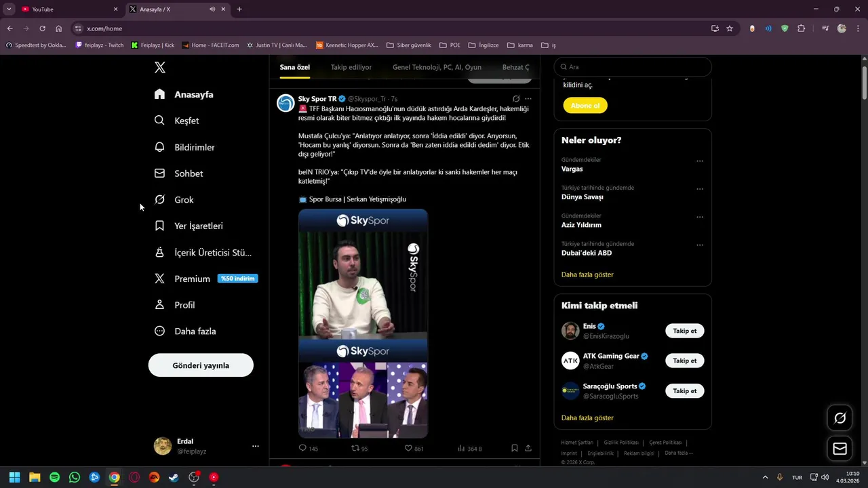This screenshot has width=868, height=488.
Task: Click Daha fazla göster under trends
Action: [587, 274]
